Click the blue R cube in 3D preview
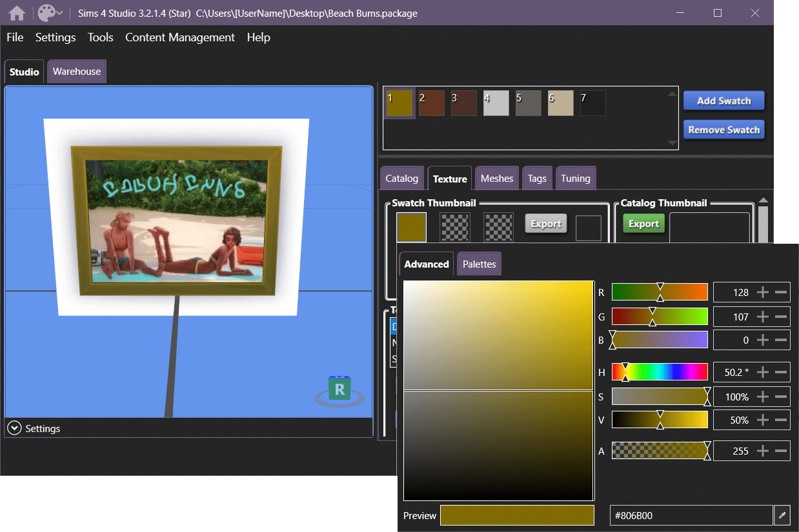The image size is (799, 532). [x=339, y=388]
